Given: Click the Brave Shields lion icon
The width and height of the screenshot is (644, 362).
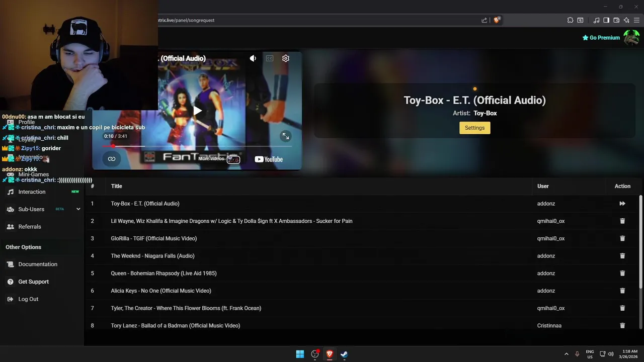Looking at the screenshot, I should [497, 20].
